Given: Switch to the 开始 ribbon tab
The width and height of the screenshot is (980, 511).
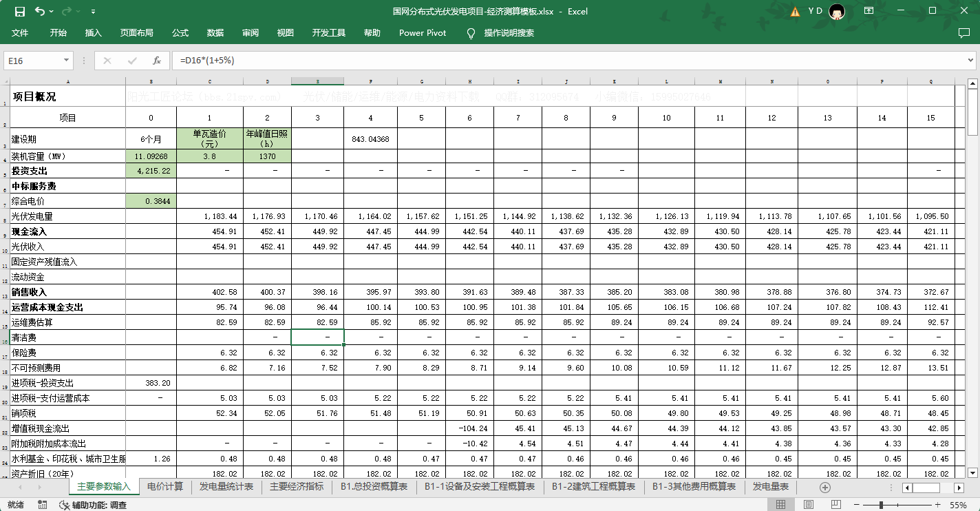Looking at the screenshot, I should [x=58, y=32].
